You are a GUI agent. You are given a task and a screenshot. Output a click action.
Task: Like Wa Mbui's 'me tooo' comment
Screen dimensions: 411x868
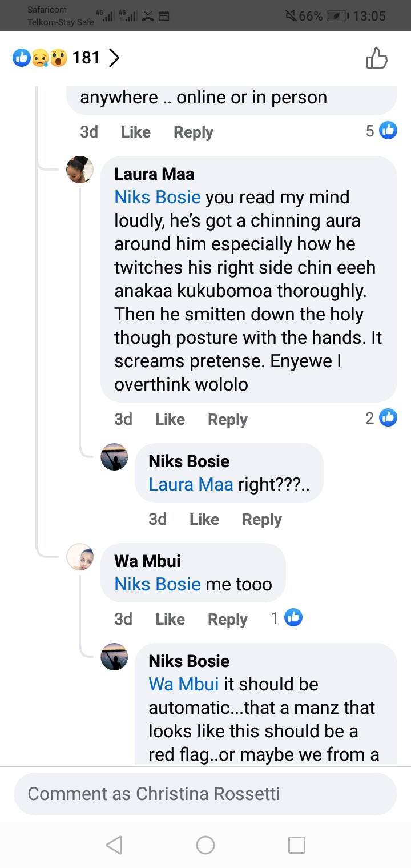[x=170, y=619]
